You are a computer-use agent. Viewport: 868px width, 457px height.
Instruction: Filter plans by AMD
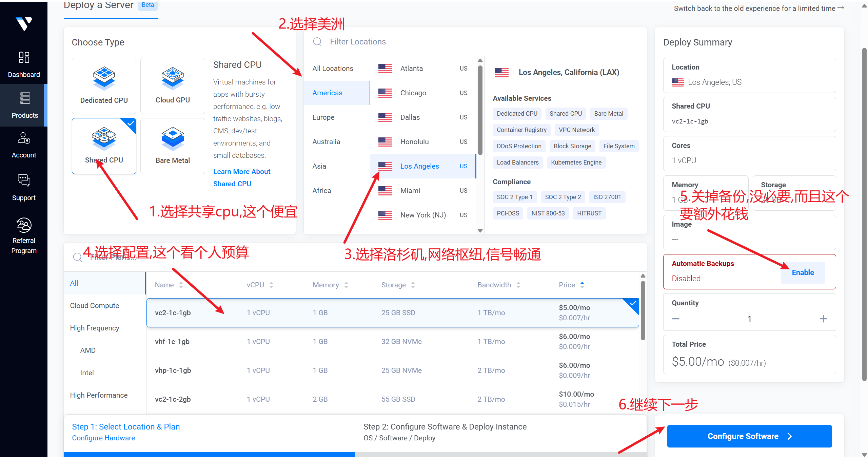tap(105, 350)
